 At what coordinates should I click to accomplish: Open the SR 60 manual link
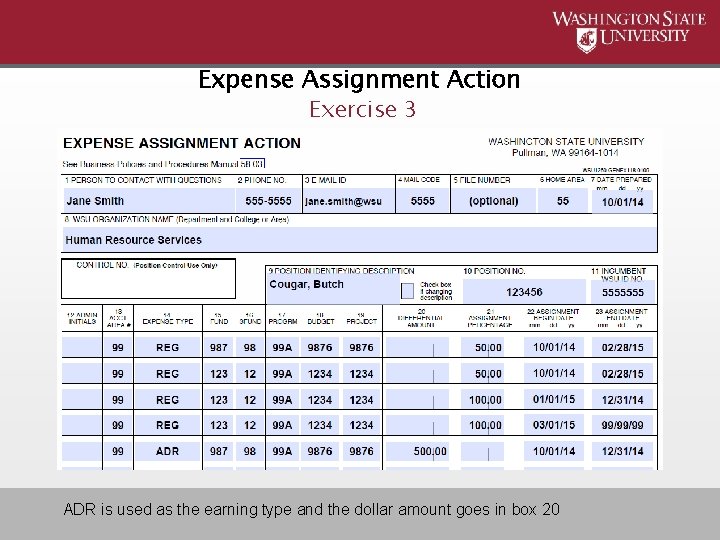coord(252,163)
